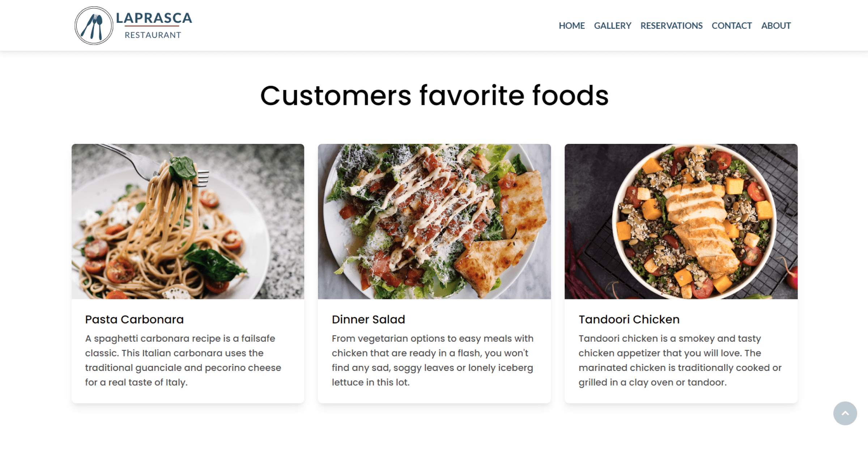Open the CONTACT navigation link

pos(732,26)
